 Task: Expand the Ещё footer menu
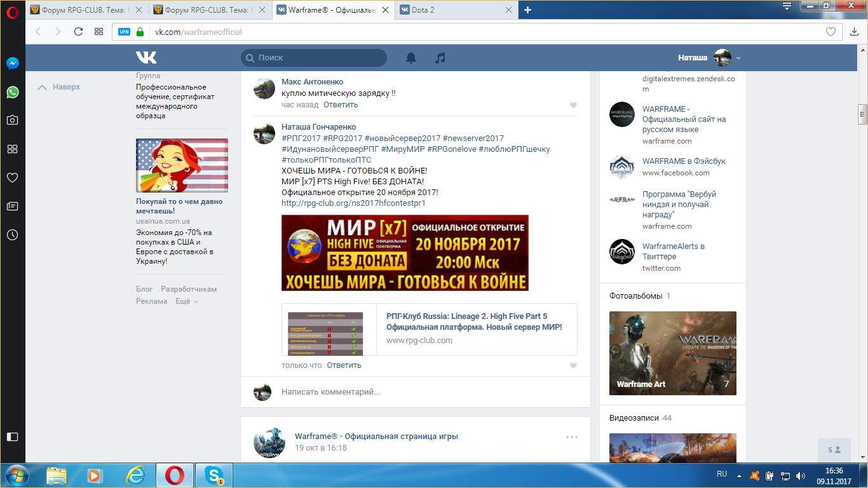187,301
